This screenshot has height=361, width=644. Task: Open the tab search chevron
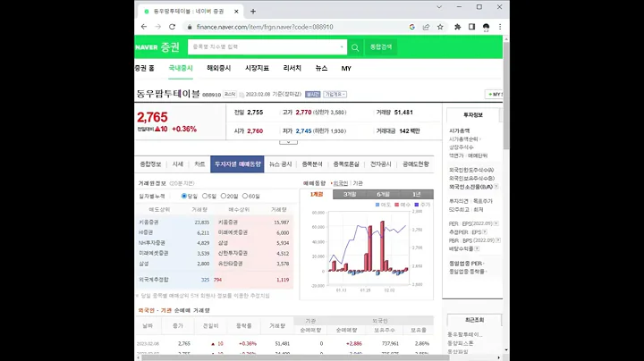(x=439, y=7)
